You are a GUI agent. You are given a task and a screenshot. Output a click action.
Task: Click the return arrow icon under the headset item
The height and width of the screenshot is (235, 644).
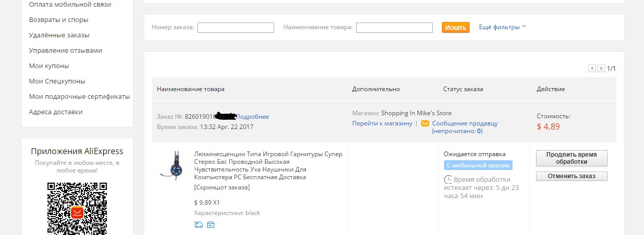211,224
